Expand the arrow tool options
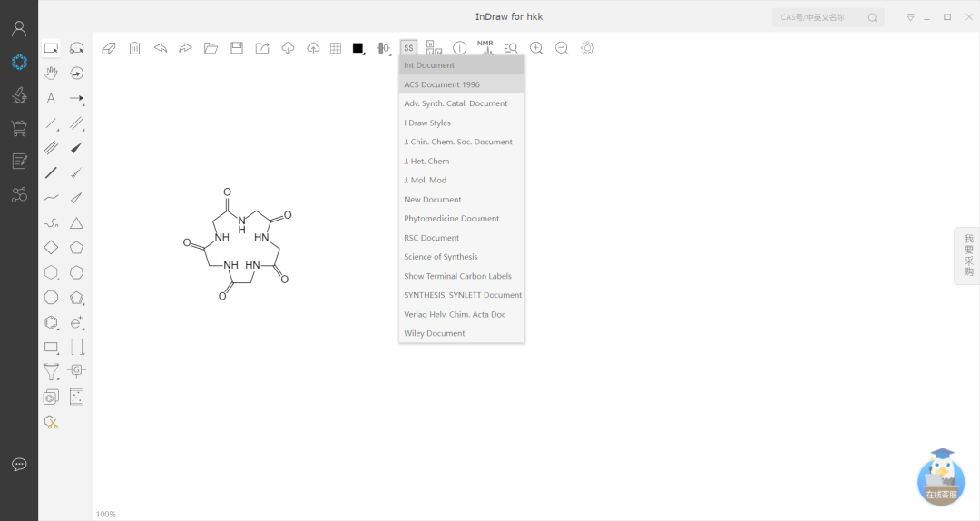980x521 pixels. click(77, 98)
